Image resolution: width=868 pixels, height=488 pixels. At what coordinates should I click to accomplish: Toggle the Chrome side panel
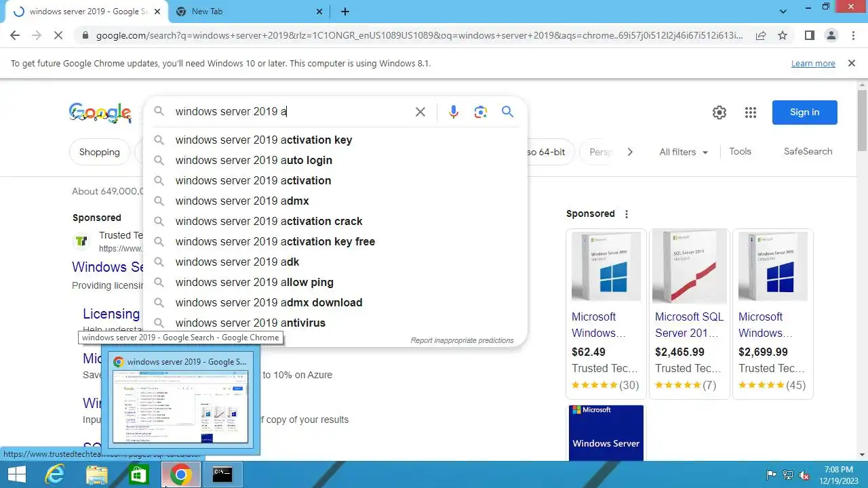(x=809, y=35)
